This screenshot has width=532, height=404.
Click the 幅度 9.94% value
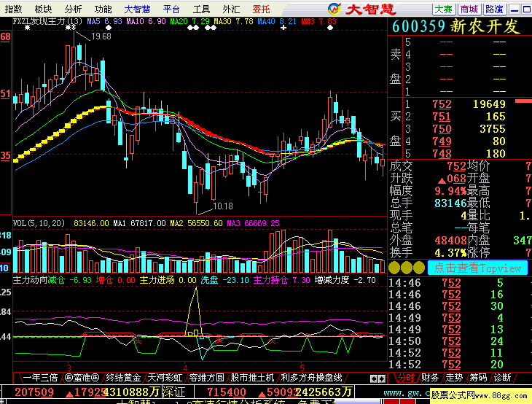click(450, 191)
